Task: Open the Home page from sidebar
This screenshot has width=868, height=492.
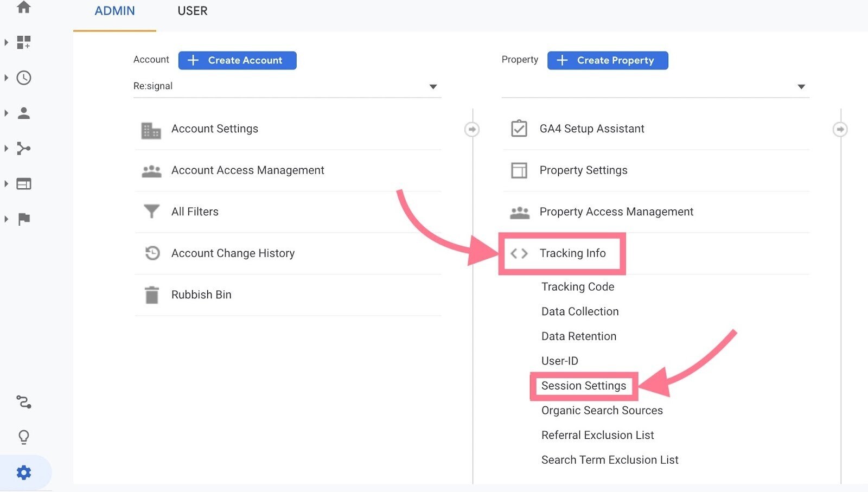Action: [23, 8]
